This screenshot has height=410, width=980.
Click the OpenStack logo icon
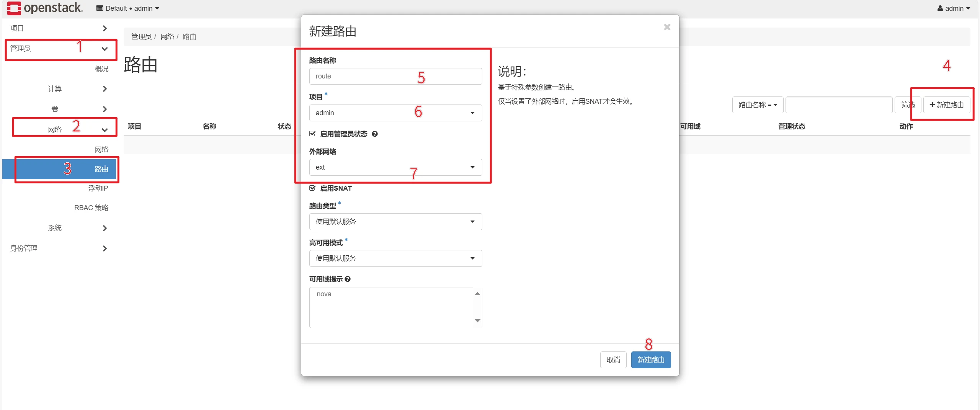[14, 8]
